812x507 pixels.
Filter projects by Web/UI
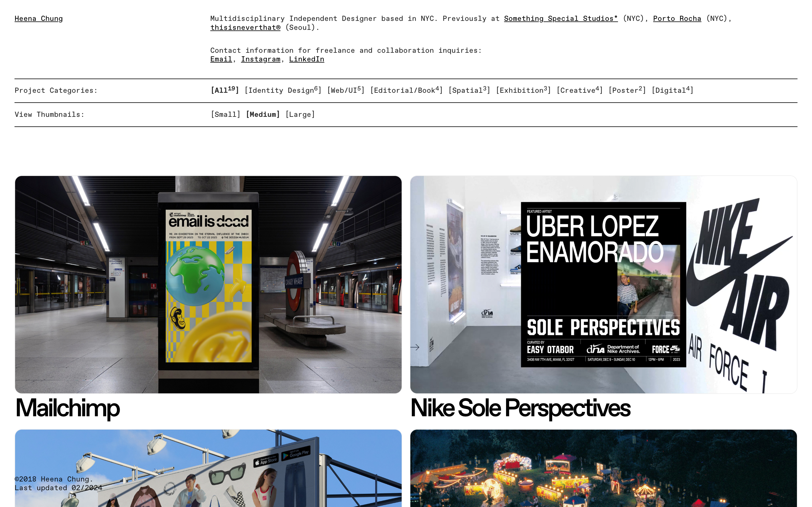(345, 90)
